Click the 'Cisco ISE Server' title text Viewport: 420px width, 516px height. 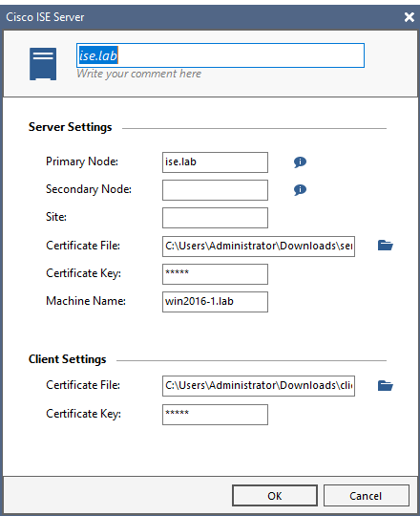pyautogui.click(x=45, y=17)
